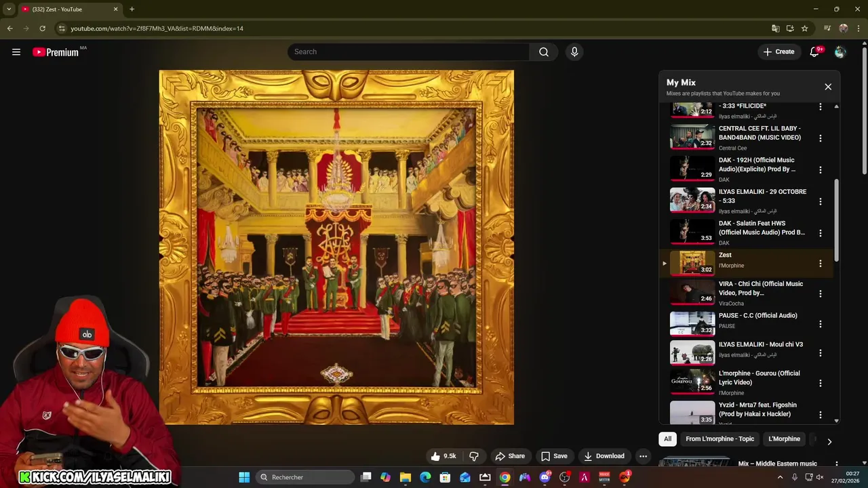
Task: Open Microsoft Edge from taskbar
Action: pyautogui.click(x=425, y=477)
